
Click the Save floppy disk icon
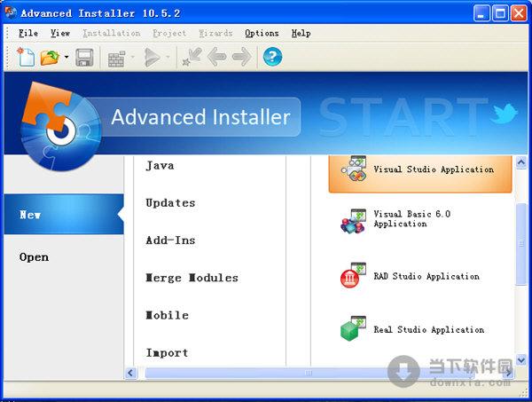click(84, 57)
